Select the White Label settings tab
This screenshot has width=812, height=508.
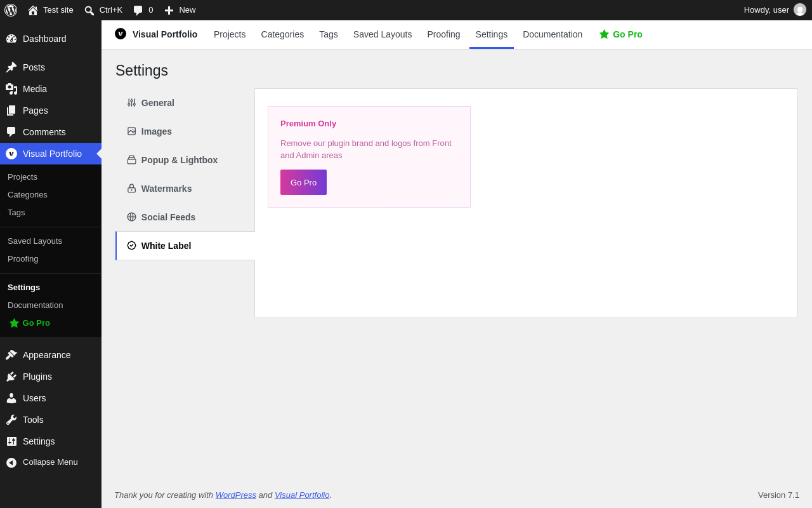(x=185, y=246)
